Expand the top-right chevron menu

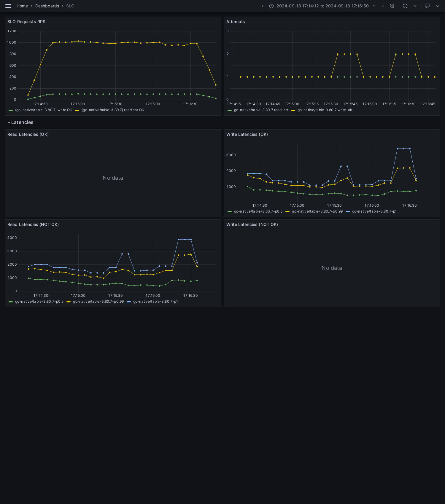coord(438,6)
